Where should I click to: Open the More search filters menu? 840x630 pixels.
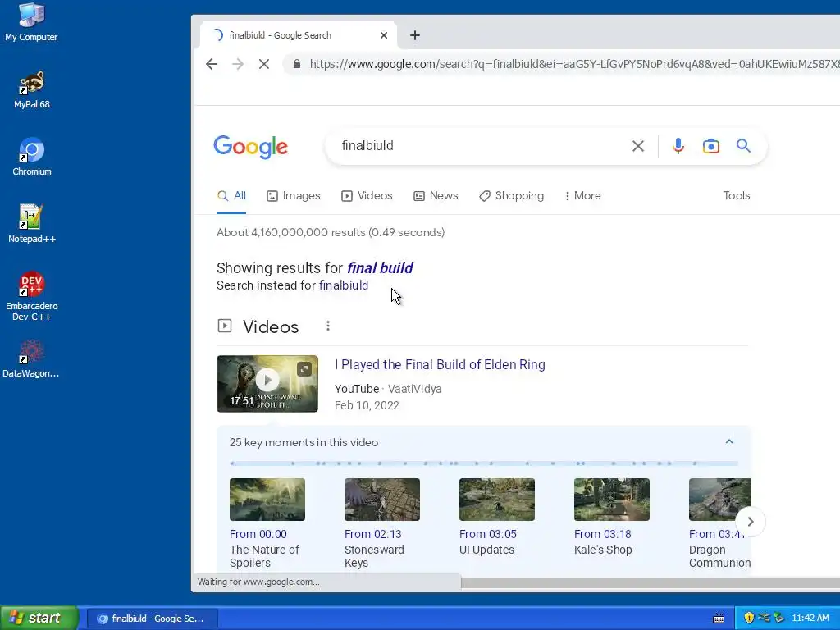click(583, 195)
